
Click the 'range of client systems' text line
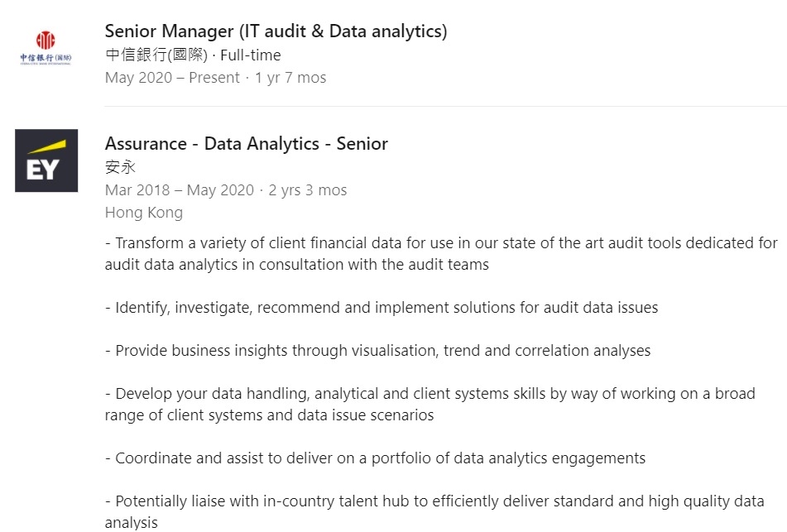[x=269, y=415]
